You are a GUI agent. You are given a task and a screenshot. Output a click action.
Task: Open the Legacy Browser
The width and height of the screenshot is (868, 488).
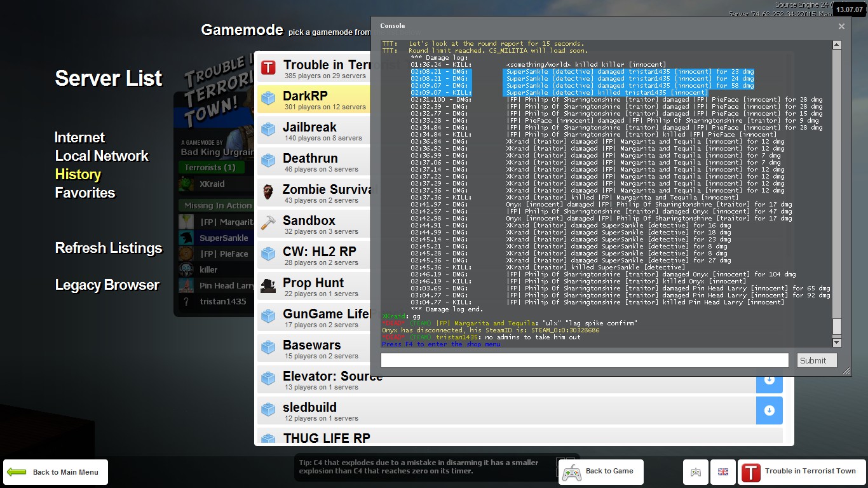coord(107,285)
